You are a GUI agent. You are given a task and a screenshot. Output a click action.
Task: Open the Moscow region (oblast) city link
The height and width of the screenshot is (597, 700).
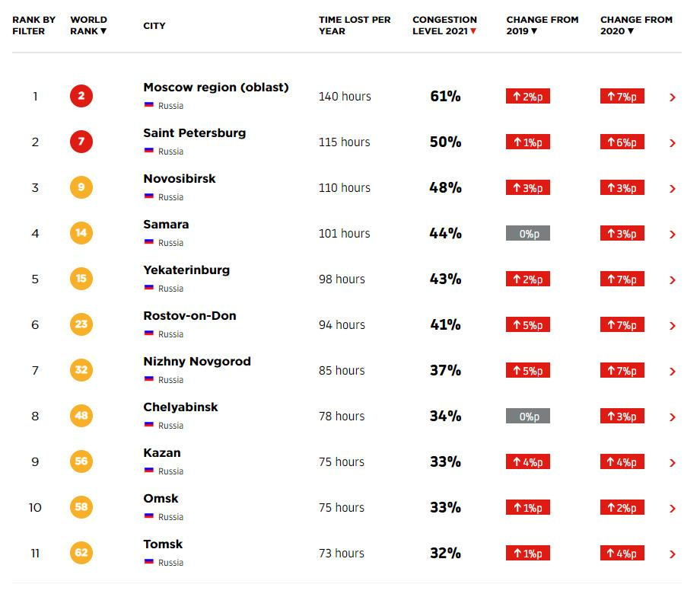coord(216,88)
